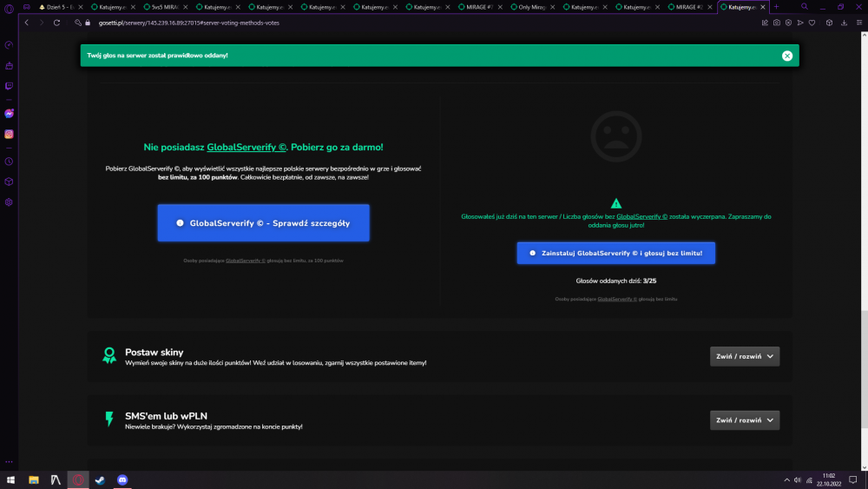Screen dimensions: 868x489
Task: Click the page vertical scrollbar thumb
Action: [x=865, y=369]
